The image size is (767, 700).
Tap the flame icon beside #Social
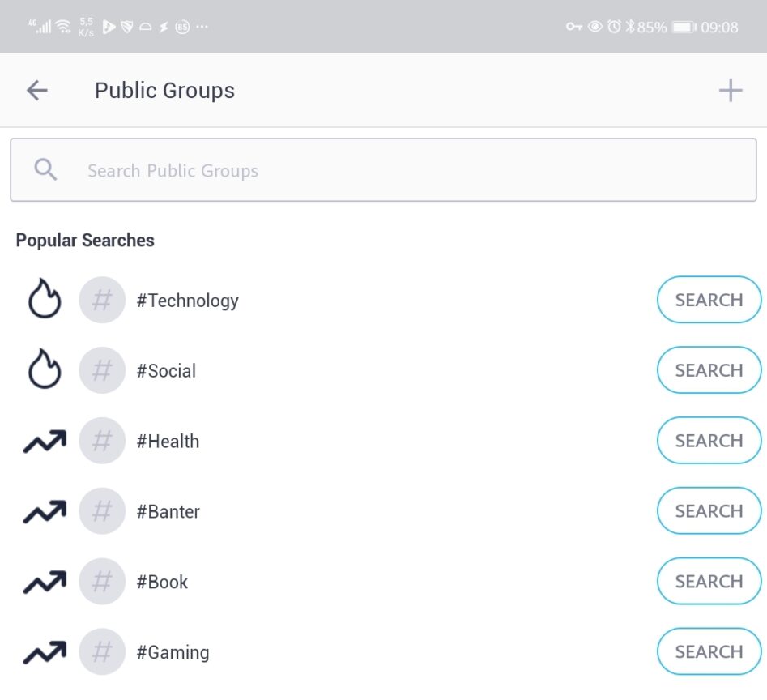[44, 369]
